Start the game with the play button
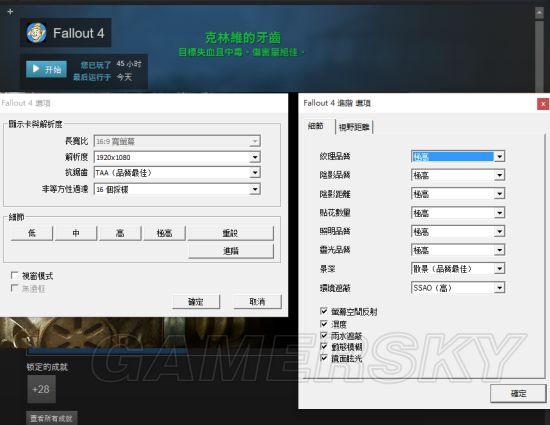This screenshot has width=550, height=425. pos(46,69)
